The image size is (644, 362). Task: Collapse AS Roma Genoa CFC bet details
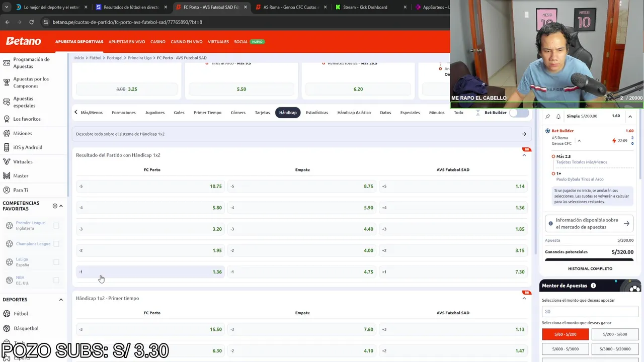pos(579,141)
